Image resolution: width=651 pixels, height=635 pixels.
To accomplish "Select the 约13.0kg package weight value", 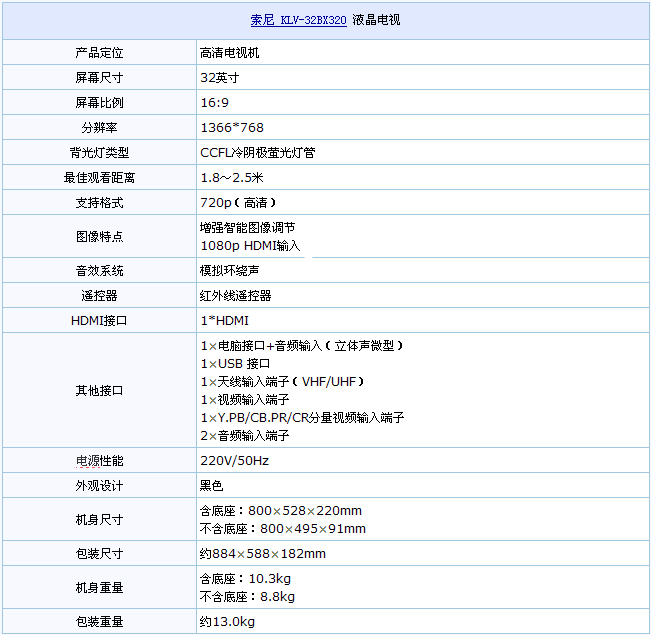I will click(x=227, y=621).
